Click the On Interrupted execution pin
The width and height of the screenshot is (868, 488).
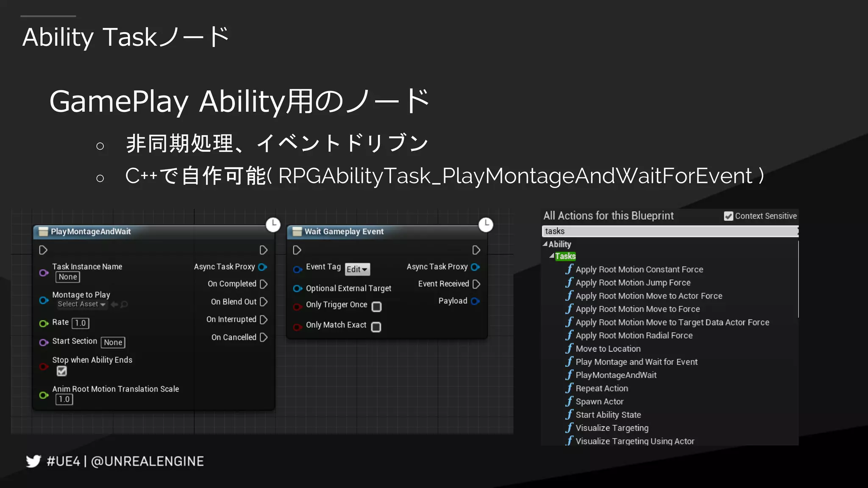pos(263,319)
